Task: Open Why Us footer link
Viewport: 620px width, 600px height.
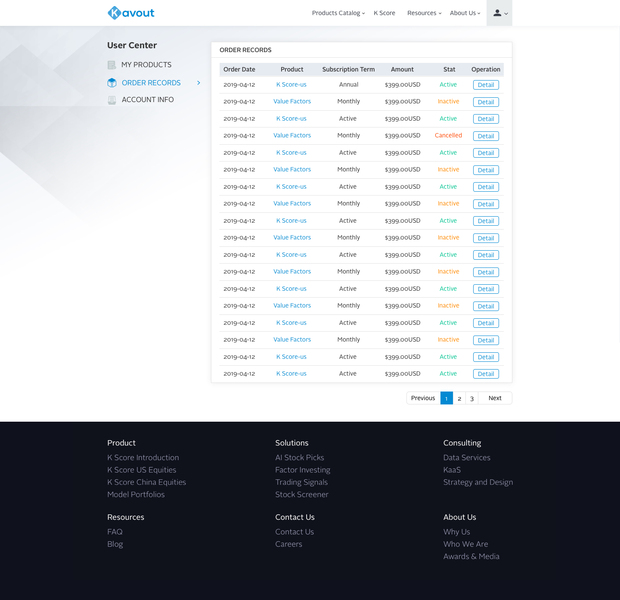Action: pyautogui.click(x=457, y=532)
